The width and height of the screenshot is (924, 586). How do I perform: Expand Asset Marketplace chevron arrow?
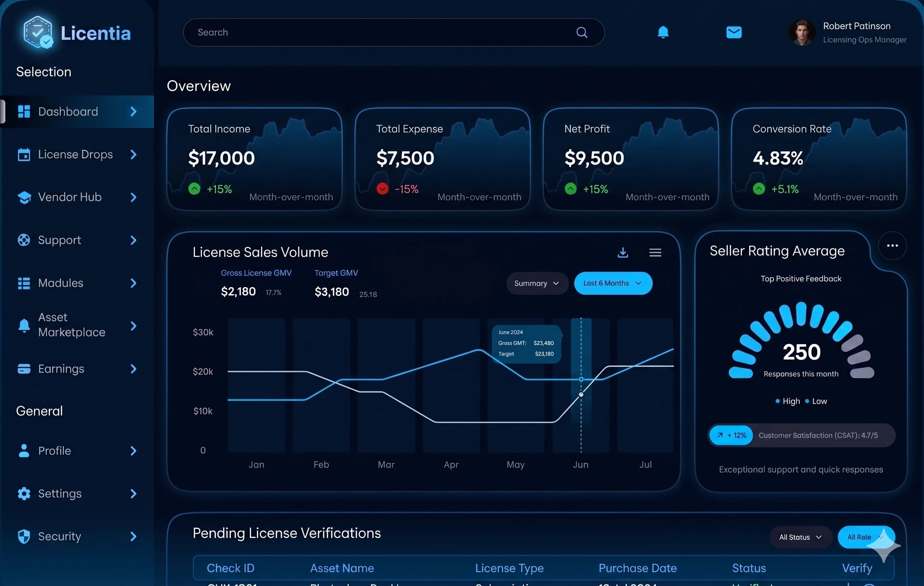[x=134, y=326]
